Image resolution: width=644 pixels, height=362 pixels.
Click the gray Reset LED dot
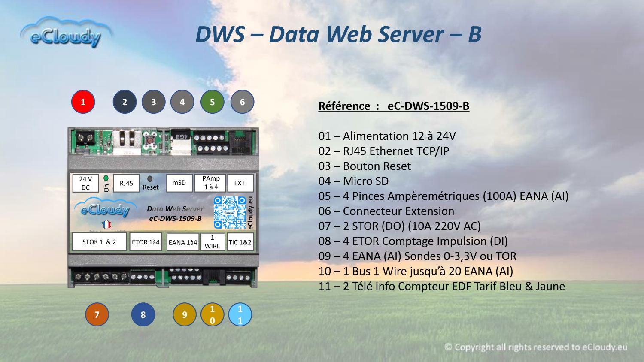coord(150,178)
